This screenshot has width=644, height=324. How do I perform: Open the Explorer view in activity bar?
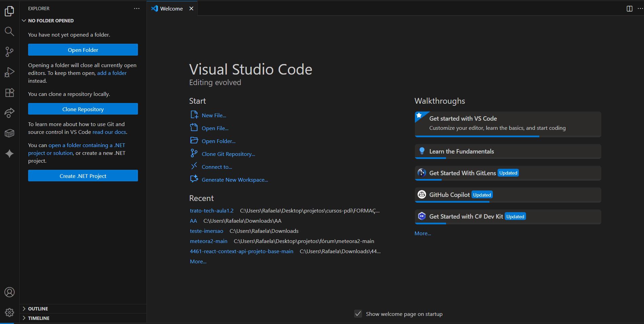click(x=9, y=11)
